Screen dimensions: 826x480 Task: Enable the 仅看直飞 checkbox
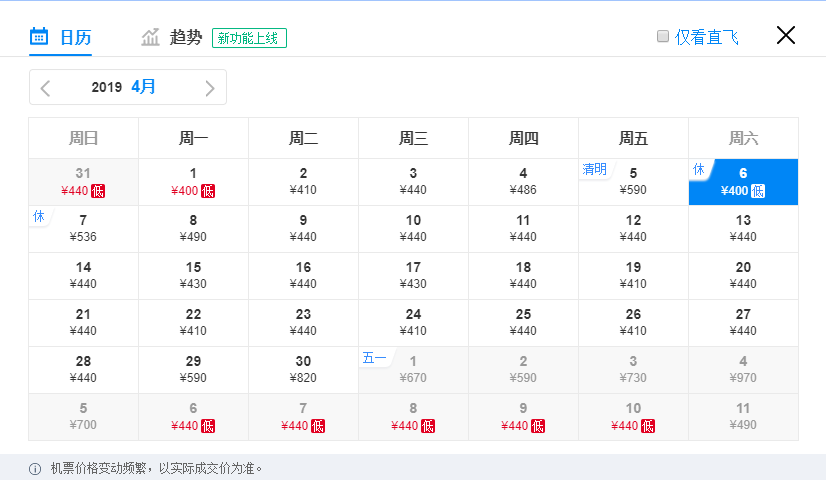click(x=663, y=36)
